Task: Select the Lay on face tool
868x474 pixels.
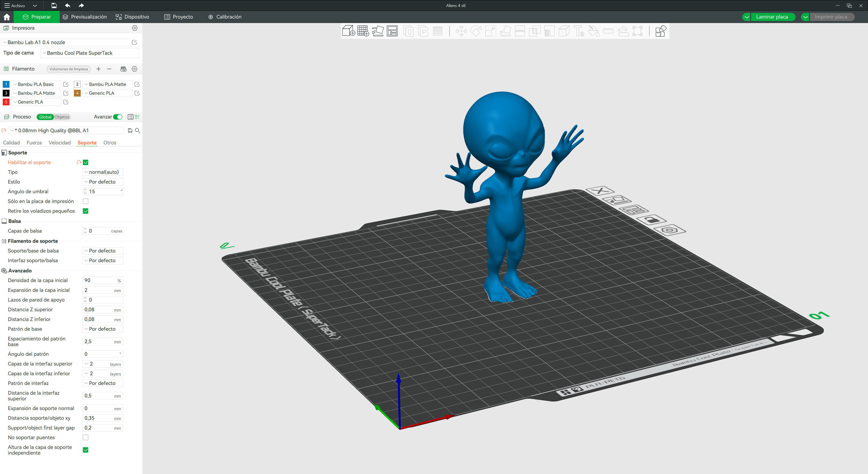Action: click(505, 31)
